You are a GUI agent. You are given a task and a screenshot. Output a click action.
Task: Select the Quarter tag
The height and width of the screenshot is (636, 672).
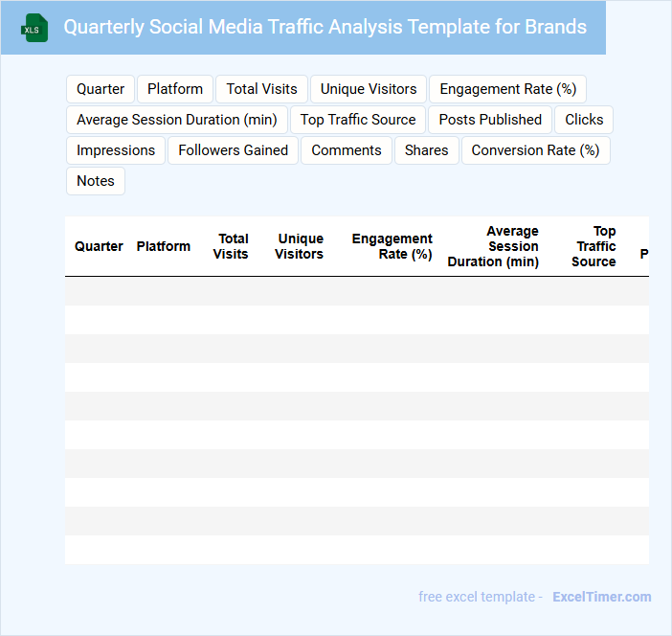click(x=101, y=89)
